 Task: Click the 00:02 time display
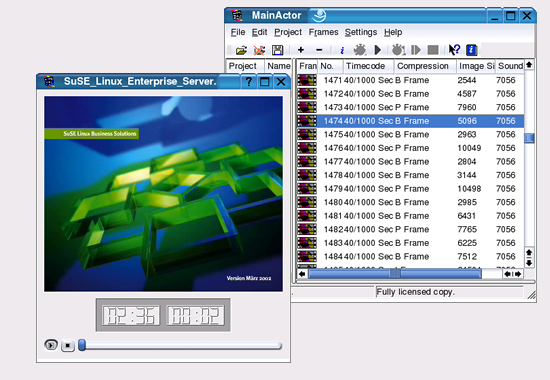click(x=196, y=315)
